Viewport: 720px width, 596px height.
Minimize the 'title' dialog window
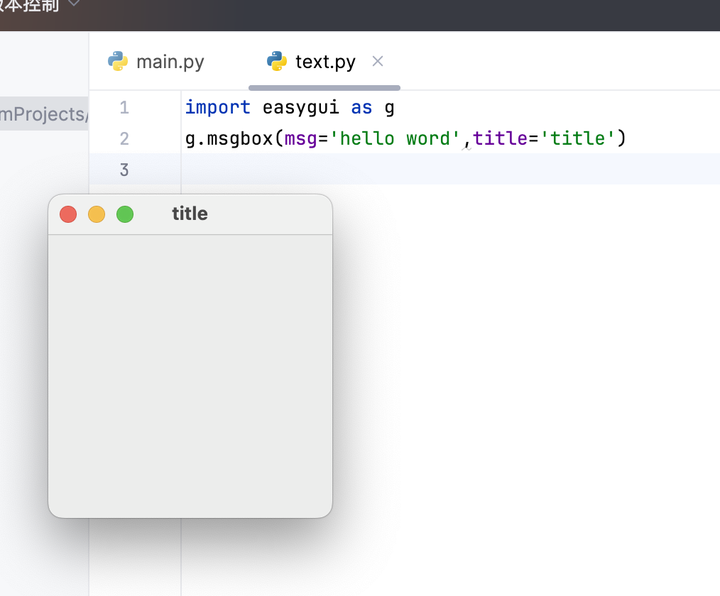point(96,214)
